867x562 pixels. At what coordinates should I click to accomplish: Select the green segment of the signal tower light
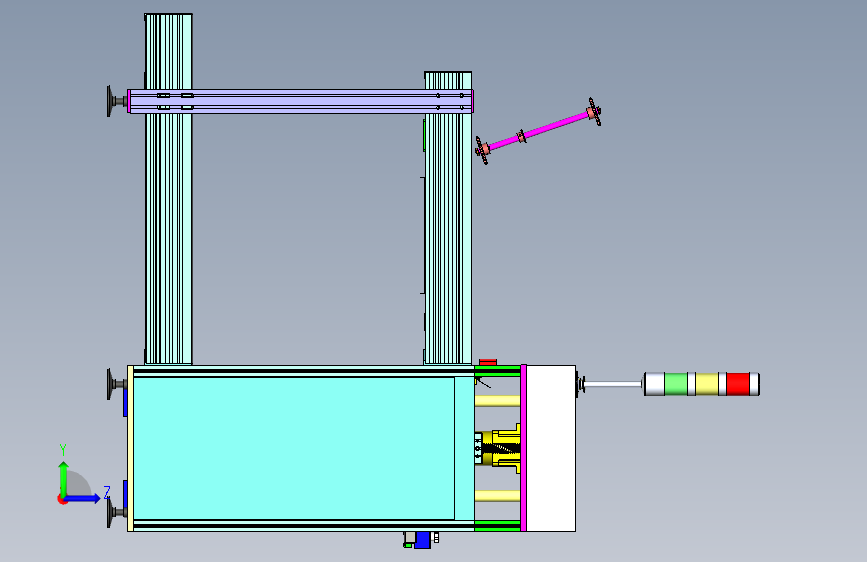coord(676,384)
